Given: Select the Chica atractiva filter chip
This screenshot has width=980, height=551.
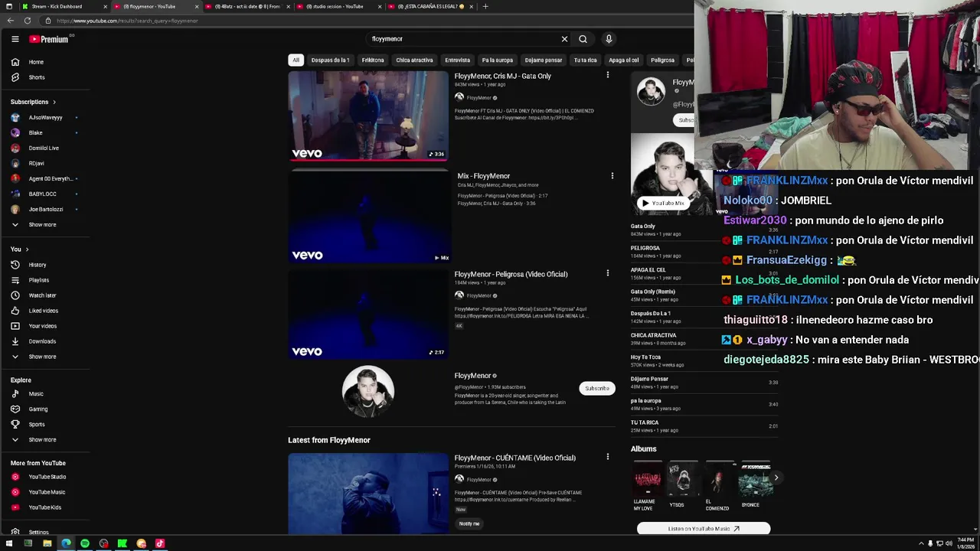Looking at the screenshot, I should coord(414,60).
